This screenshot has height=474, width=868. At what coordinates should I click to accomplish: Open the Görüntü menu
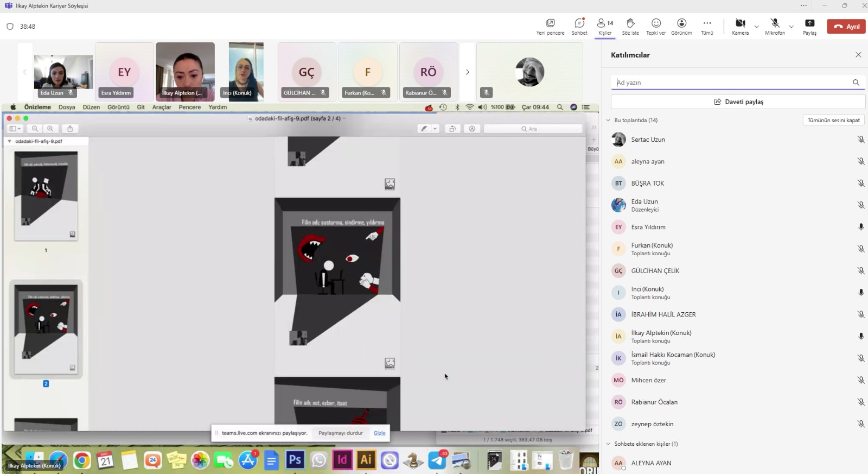tap(118, 108)
